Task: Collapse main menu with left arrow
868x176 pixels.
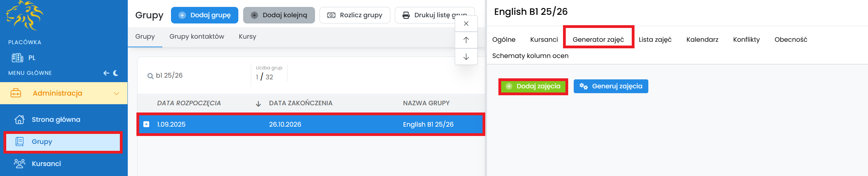Action: (x=106, y=73)
